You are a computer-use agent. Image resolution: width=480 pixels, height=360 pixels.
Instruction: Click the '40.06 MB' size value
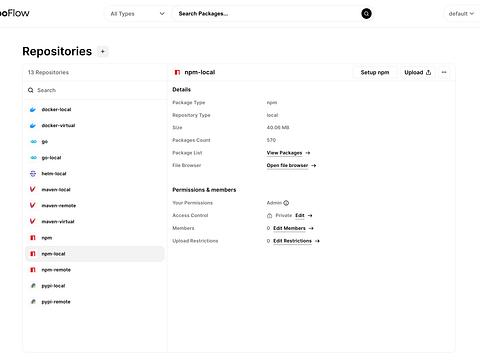tap(278, 127)
